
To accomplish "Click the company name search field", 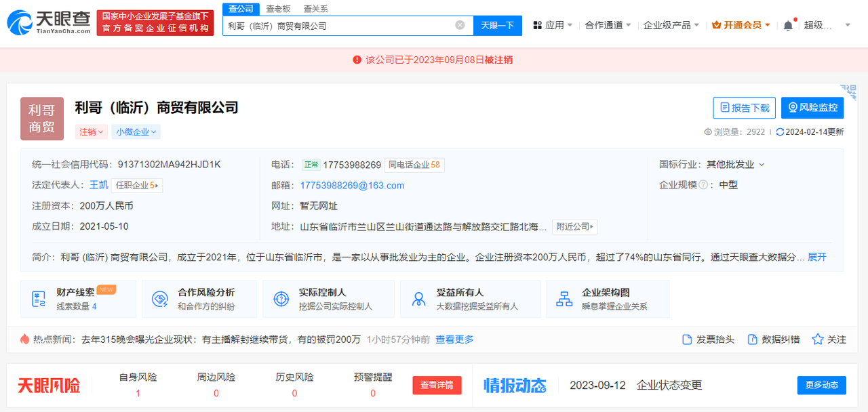I will click(x=339, y=26).
